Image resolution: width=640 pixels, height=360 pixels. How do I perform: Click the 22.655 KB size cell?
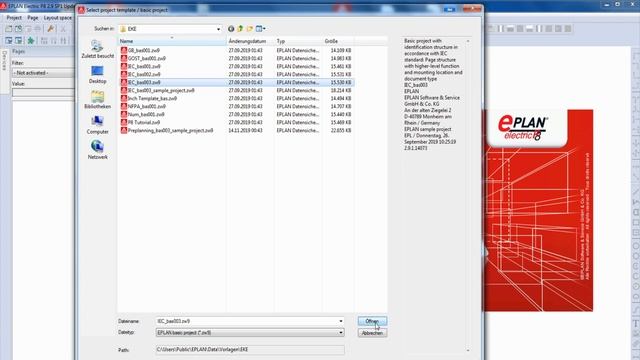point(341,130)
